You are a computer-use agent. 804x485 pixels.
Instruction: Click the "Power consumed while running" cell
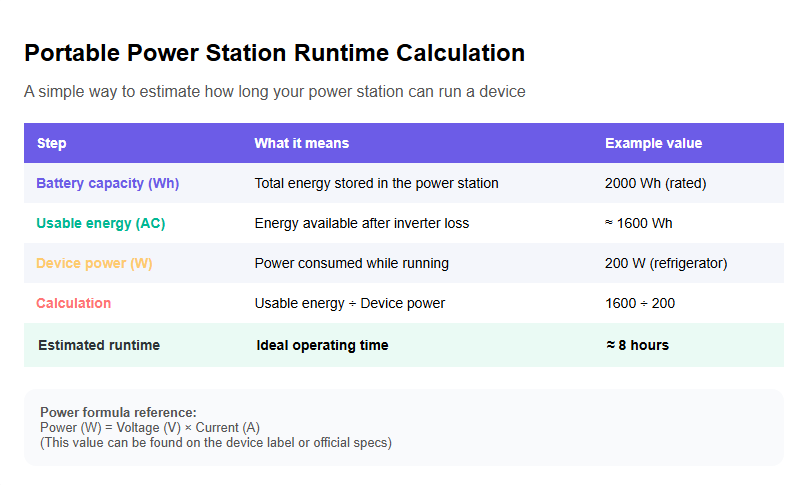(351, 263)
